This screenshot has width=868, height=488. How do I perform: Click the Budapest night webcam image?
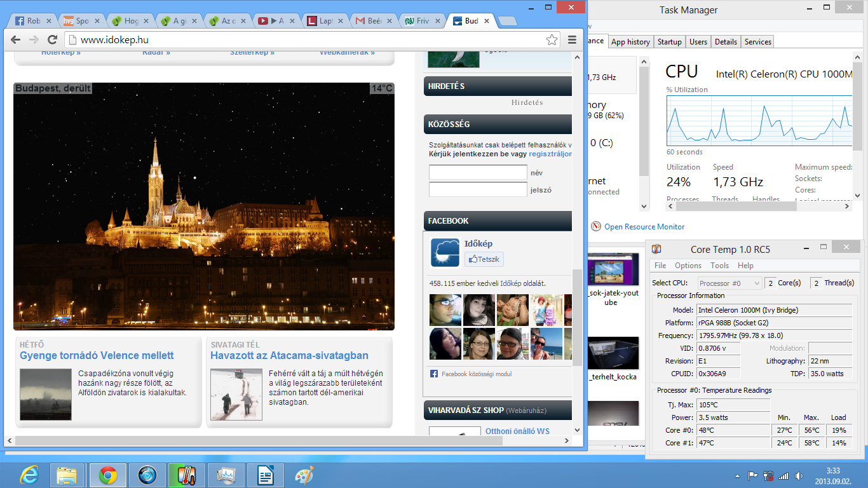click(x=204, y=207)
